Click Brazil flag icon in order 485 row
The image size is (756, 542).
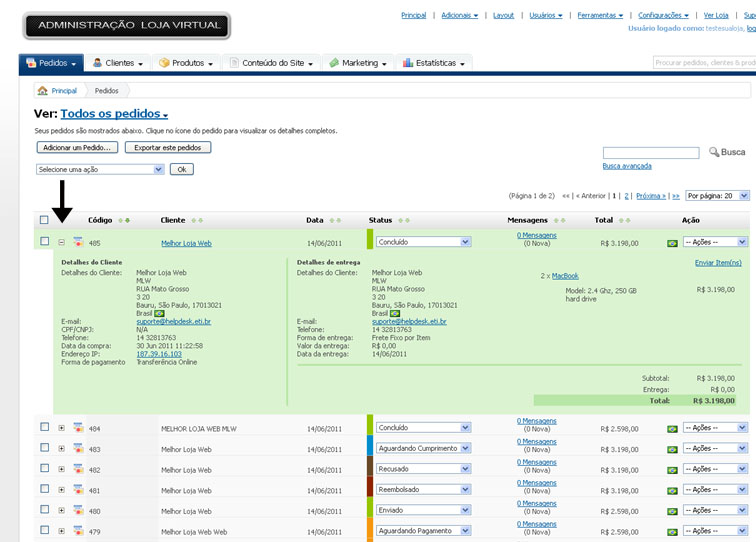(672, 244)
